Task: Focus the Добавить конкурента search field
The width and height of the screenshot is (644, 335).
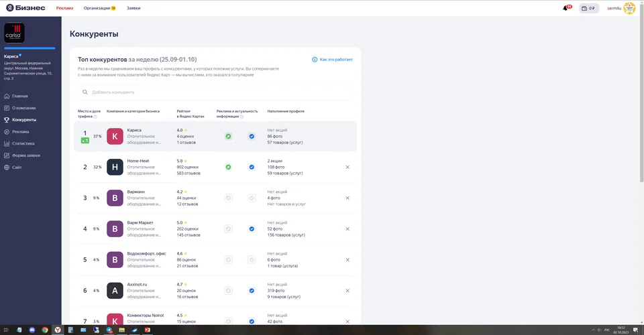Action: [x=215, y=92]
